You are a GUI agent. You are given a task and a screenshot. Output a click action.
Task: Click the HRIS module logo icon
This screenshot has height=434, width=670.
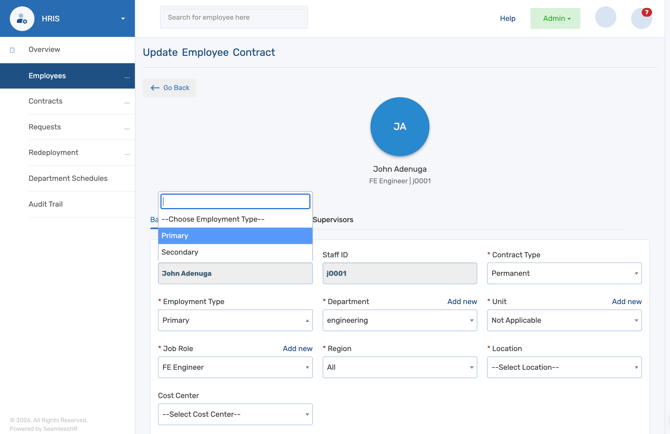[22, 18]
